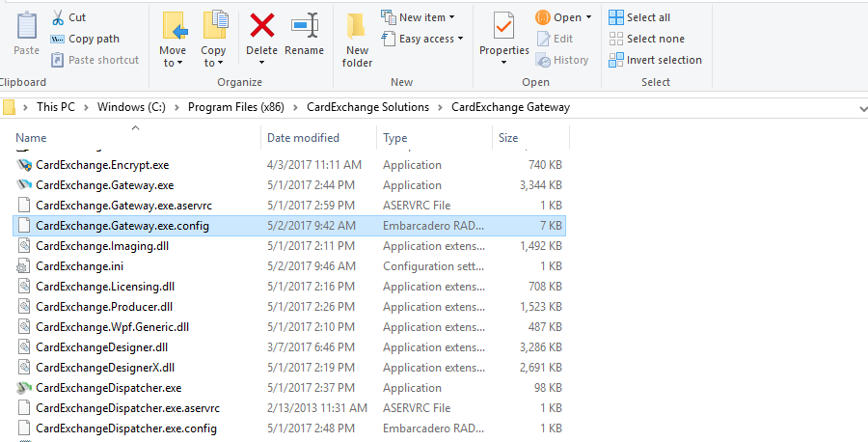The height and width of the screenshot is (442, 868).
Task: Click the New folder icon
Action: 357,26
